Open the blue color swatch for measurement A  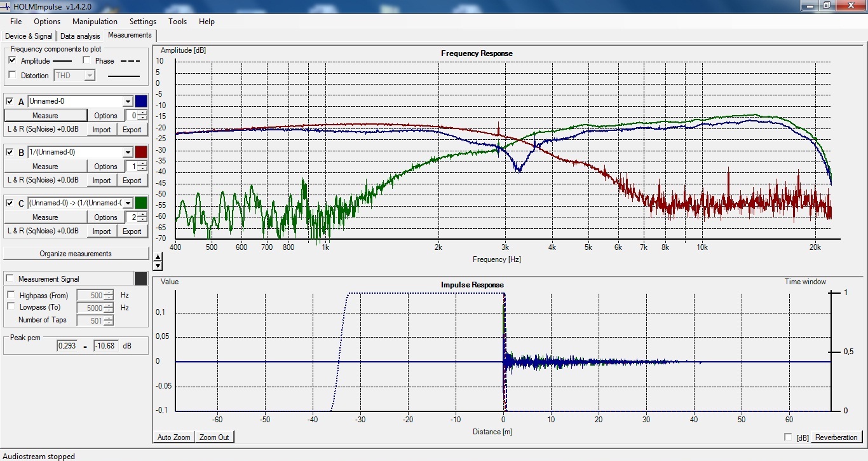click(141, 101)
